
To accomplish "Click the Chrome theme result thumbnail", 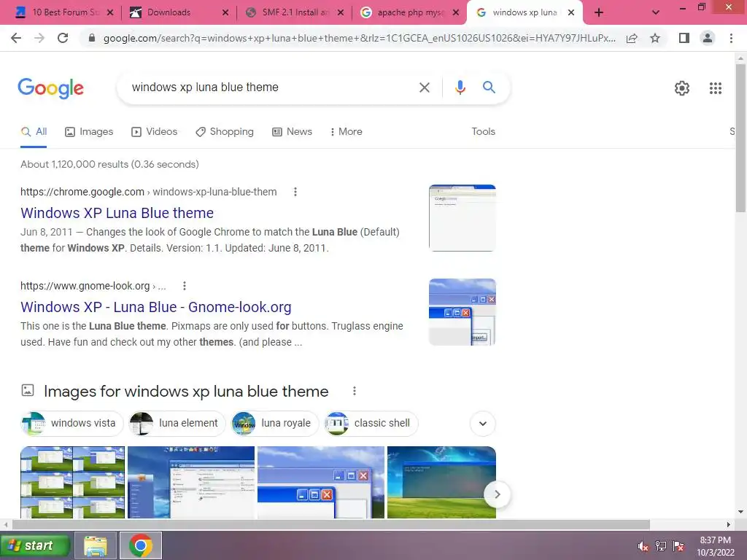I will point(462,217).
